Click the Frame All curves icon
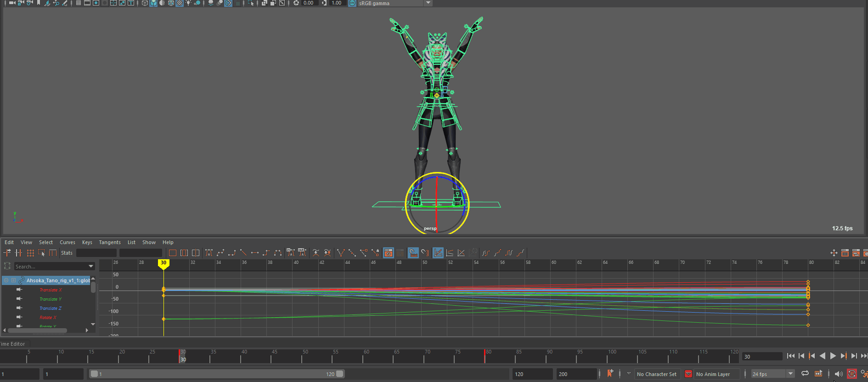868x382 pixels. [173, 253]
